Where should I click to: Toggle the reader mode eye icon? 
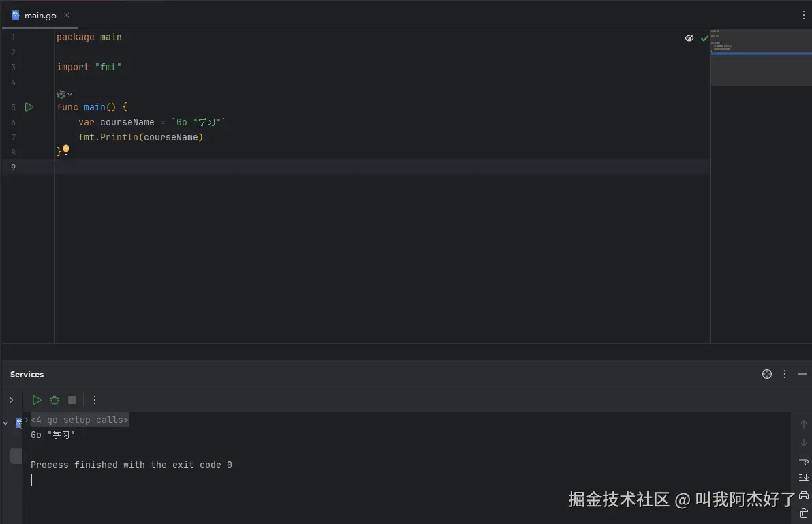pos(689,38)
